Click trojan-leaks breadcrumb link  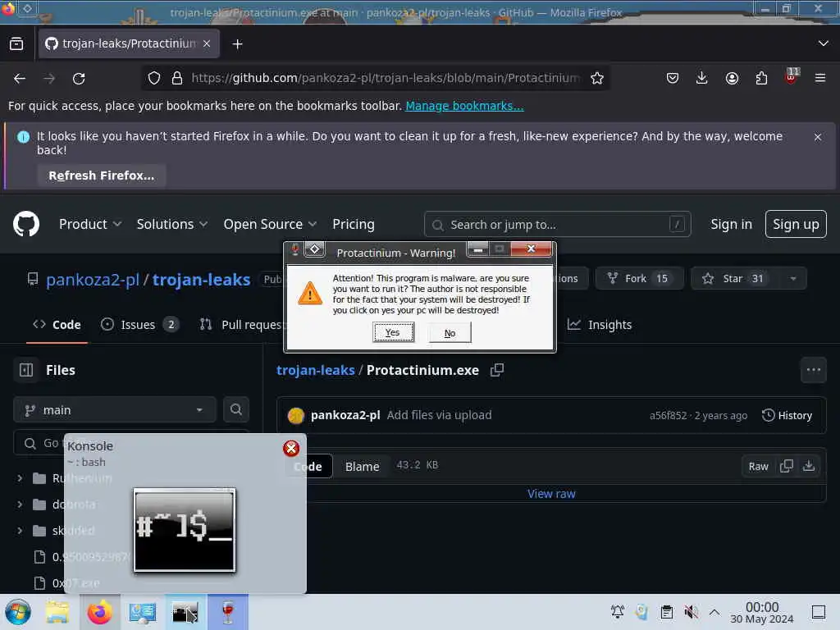tap(316, 370)
